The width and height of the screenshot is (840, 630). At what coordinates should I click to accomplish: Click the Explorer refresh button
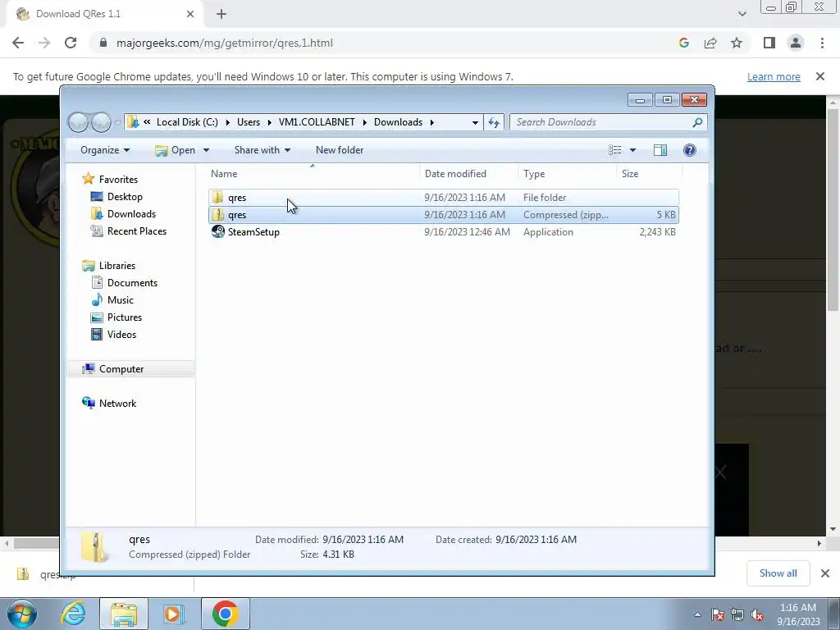[493, 122]
